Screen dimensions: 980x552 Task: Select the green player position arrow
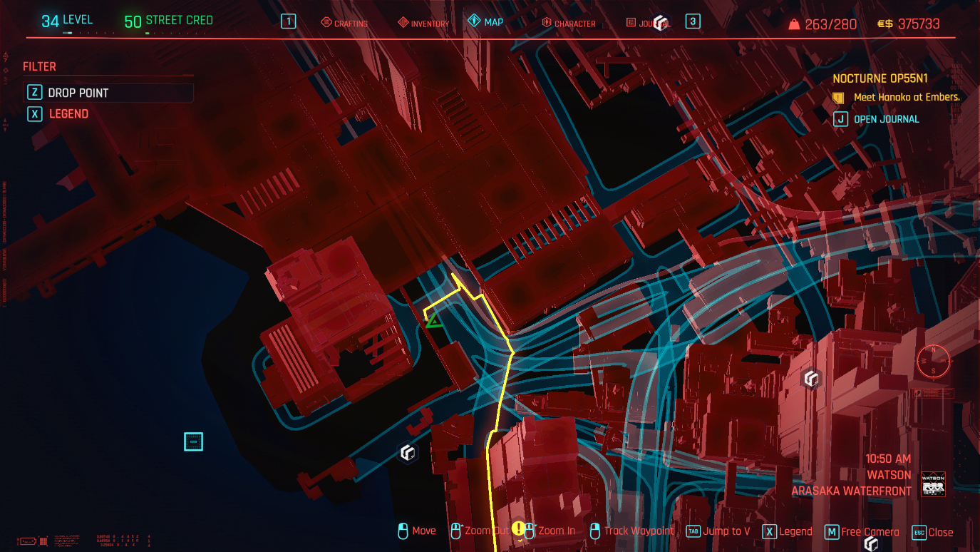tap(433, 320)
